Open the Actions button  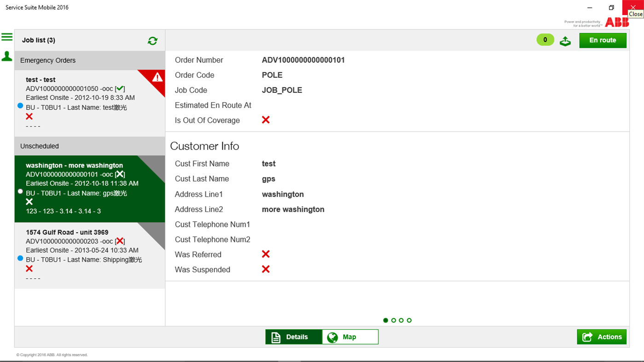[x=602, y=337]
